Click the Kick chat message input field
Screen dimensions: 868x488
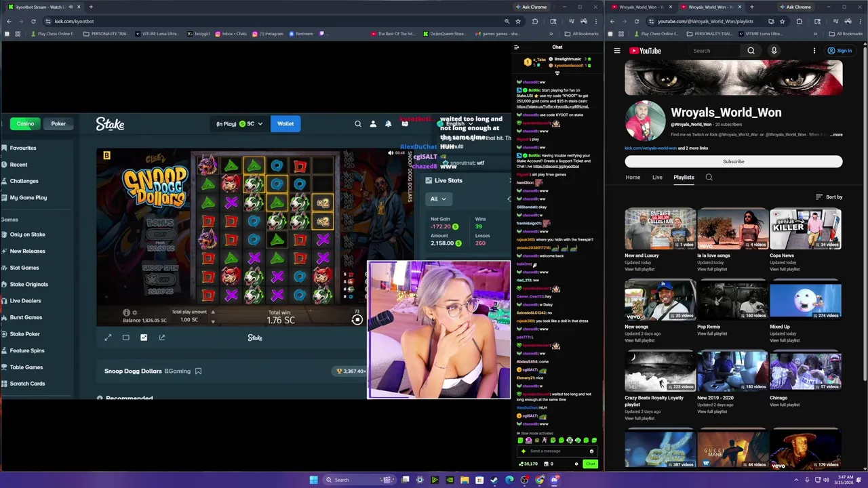click(556, 451)
